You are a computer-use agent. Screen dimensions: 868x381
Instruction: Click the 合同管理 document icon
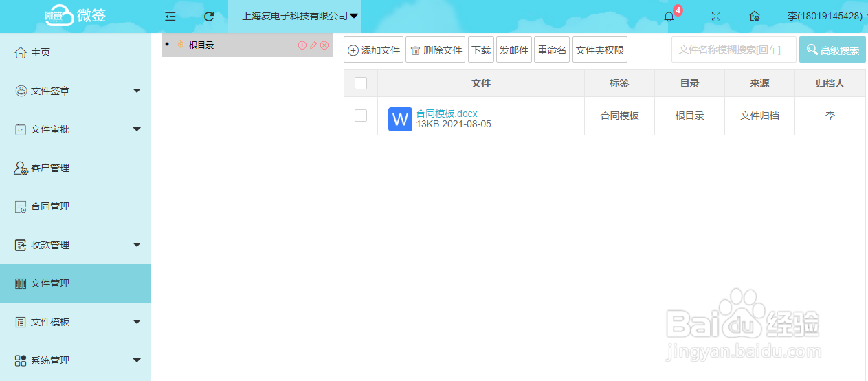point(21,206)
